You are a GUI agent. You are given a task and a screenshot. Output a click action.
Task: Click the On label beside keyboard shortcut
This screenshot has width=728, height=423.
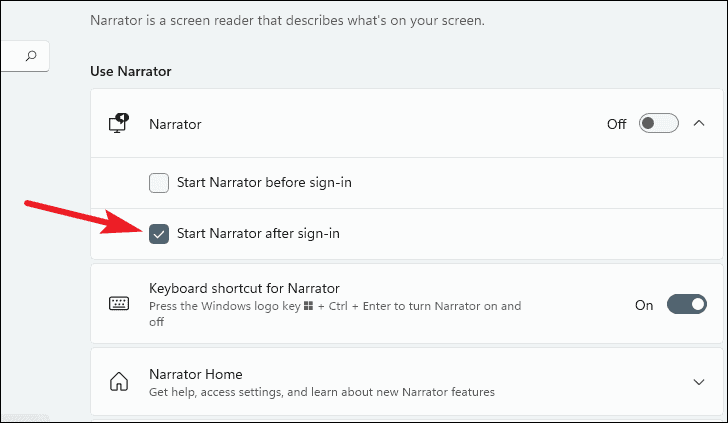click(x=644, y=305)
